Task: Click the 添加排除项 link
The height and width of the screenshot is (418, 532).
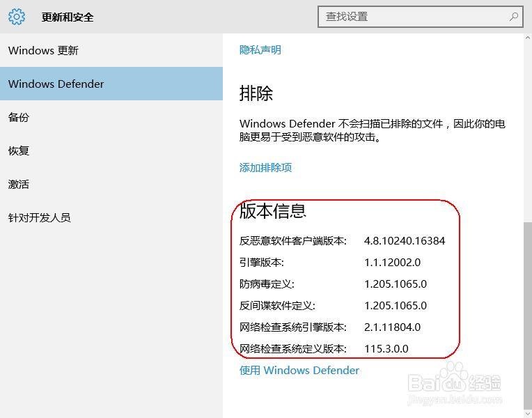Action: [x=266, y=167]
